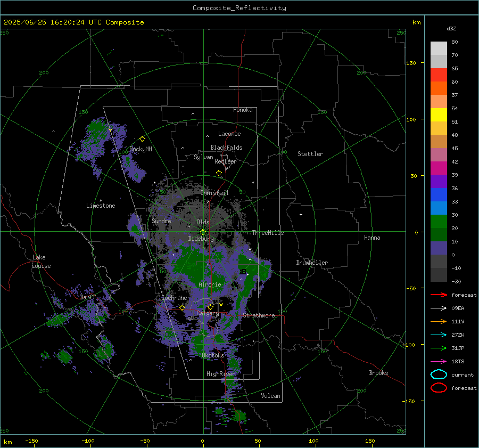Click the white 09EA arrow icon
The width and height of the screenshot is (479, 448).
click(439, 308)
